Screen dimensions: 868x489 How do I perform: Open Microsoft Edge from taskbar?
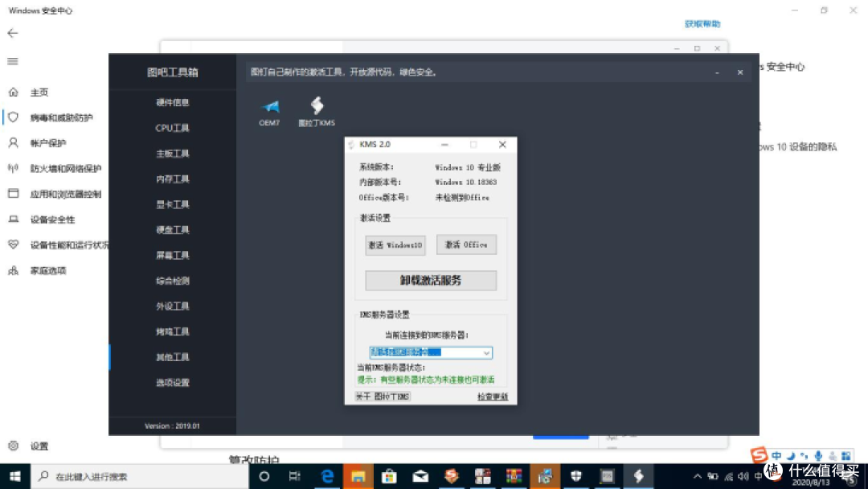pos(327,476)
